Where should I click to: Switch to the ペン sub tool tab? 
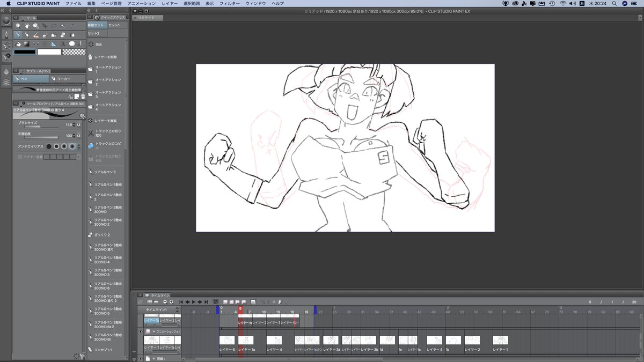31,79
